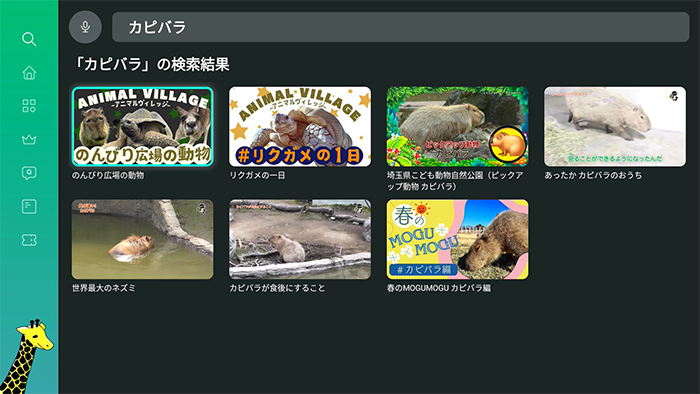Image resolution: width=700 pixels, height=394 pixels.
Task: Open the crown ranking icon in the sidebar
Action: (x=29, y=139)
